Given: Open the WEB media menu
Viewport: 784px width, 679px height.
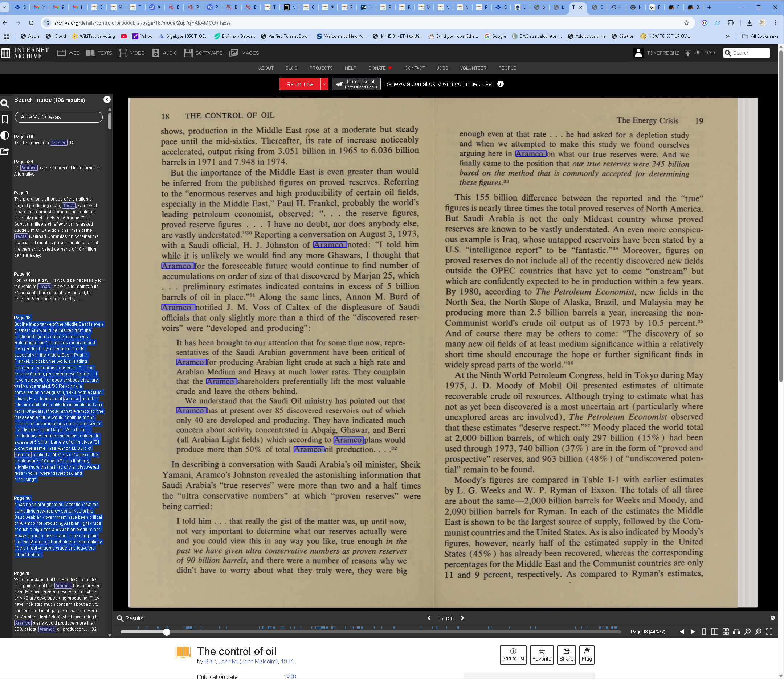Looking at the screenshot, I should point(68,53).
